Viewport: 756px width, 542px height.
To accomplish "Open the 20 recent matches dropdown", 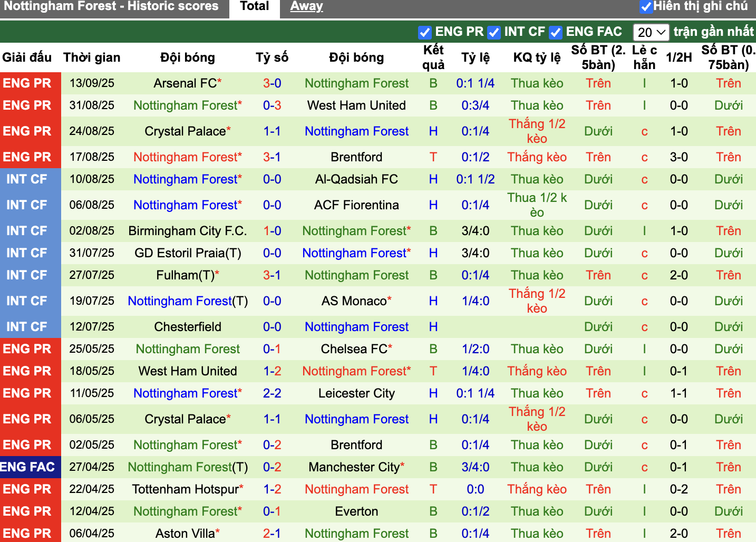I will (651, 32).
